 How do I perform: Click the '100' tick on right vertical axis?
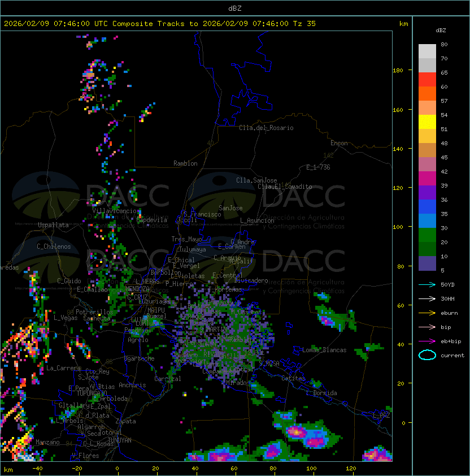(398, 227)
